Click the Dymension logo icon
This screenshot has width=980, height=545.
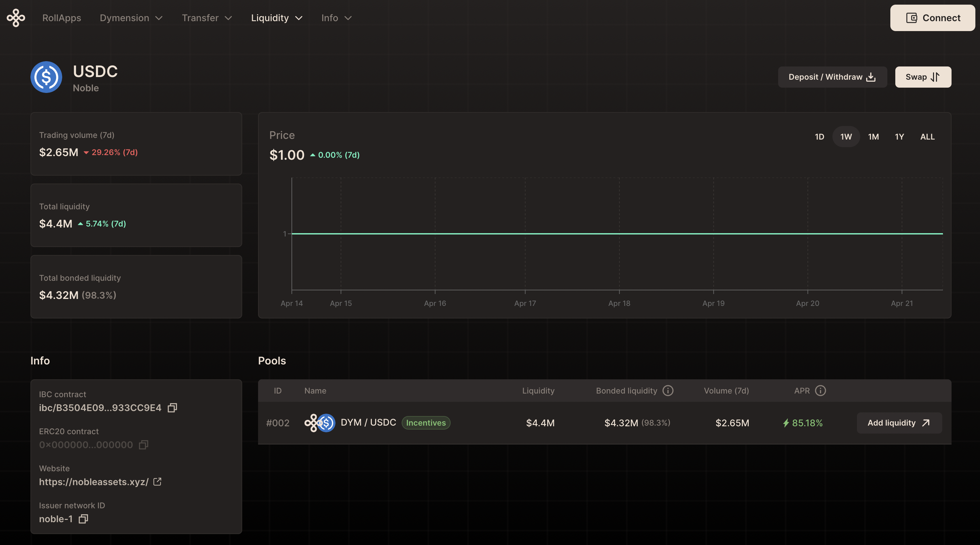[x=16, y=18]
